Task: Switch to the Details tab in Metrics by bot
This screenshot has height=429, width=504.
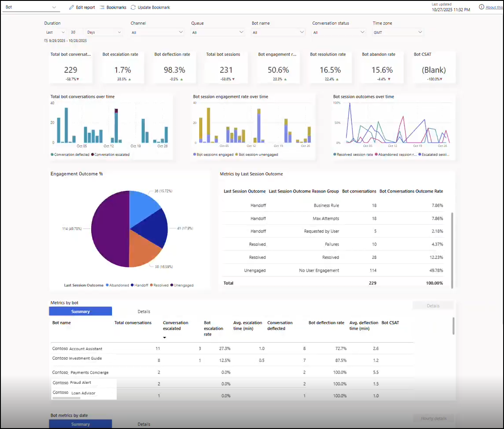Action: pos(144,311)
